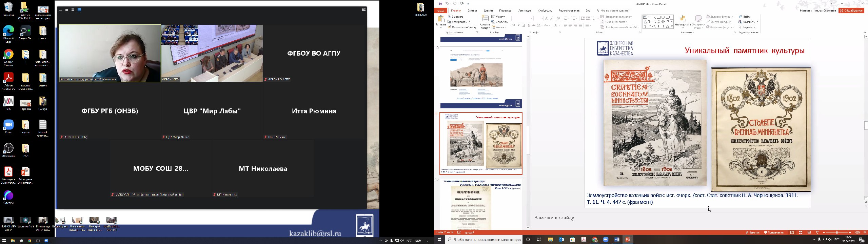Toggle Заметки in the status bar
This screenshot has height=244, width=868.
(752, 233)
